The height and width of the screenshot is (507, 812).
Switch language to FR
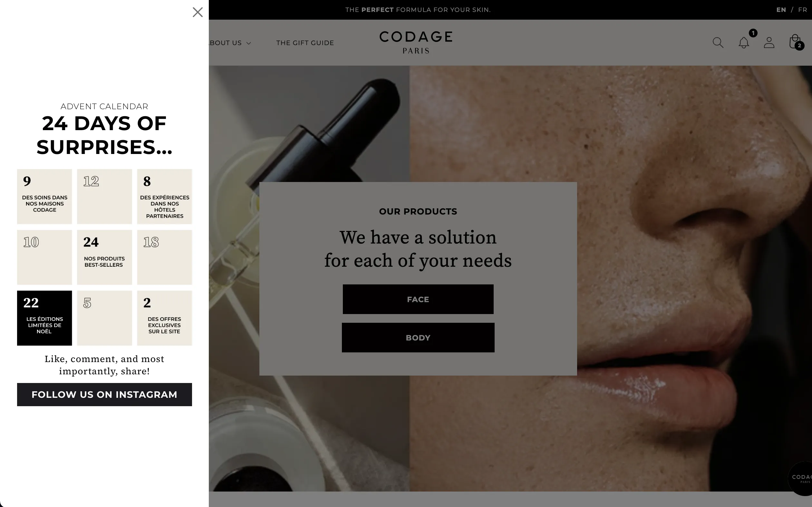coord(802,10)
